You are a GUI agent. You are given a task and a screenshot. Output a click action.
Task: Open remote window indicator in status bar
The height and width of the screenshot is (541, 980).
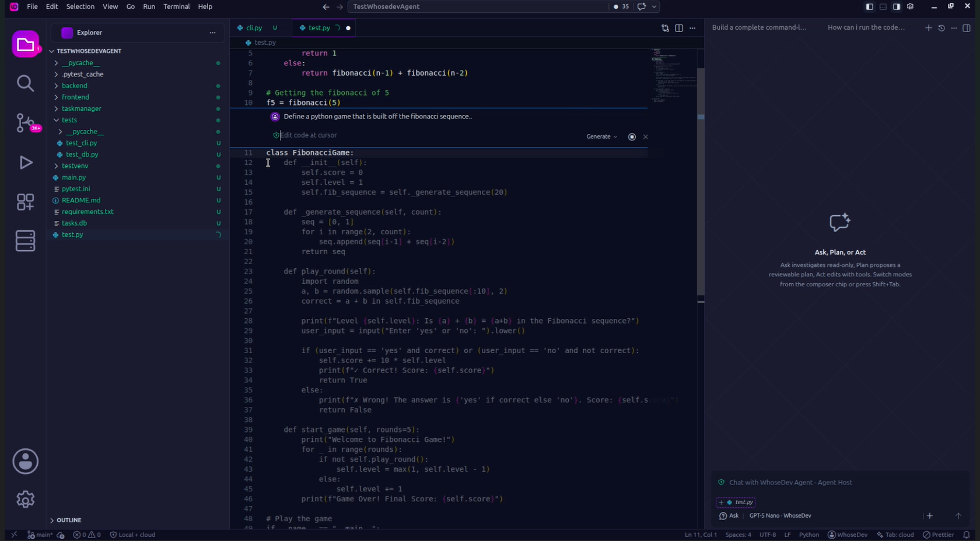14,535
